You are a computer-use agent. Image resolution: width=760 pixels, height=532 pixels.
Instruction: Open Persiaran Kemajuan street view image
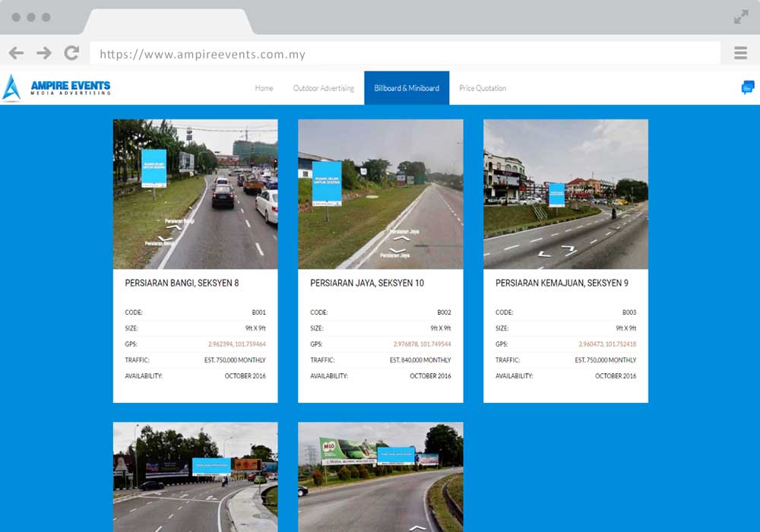tap(565, 195)
